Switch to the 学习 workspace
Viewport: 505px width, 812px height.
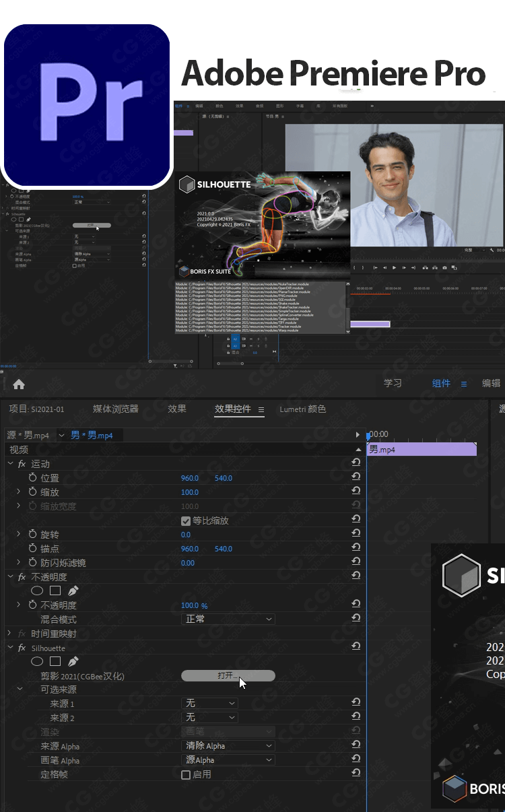coord(393,383)
